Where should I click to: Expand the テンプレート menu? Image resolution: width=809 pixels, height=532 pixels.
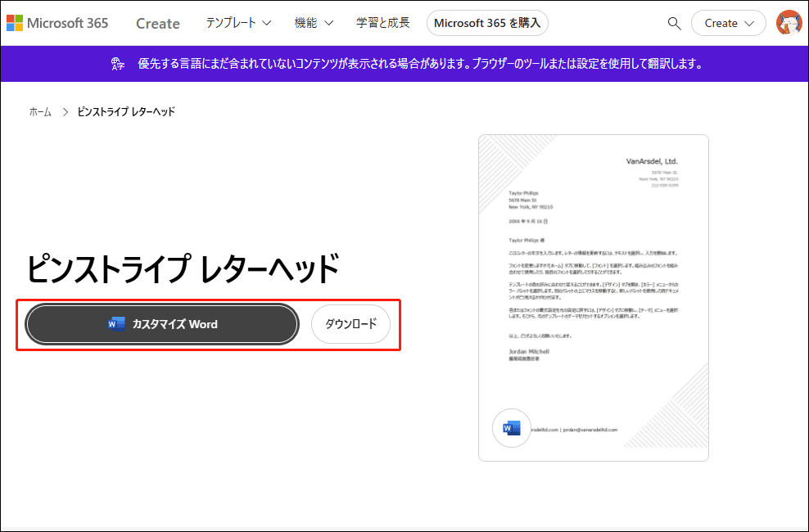238,23
